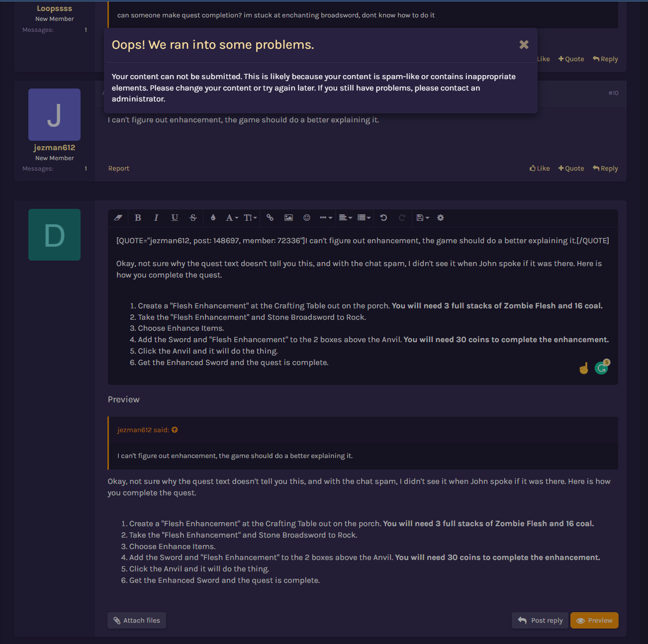Click the eraser remove formatting icon

coord(118,218)
